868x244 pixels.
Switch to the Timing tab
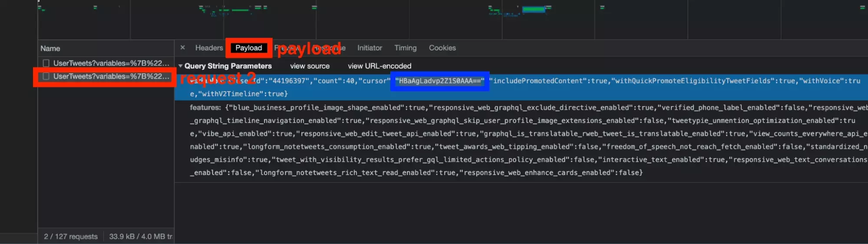[x=405, y=48]
